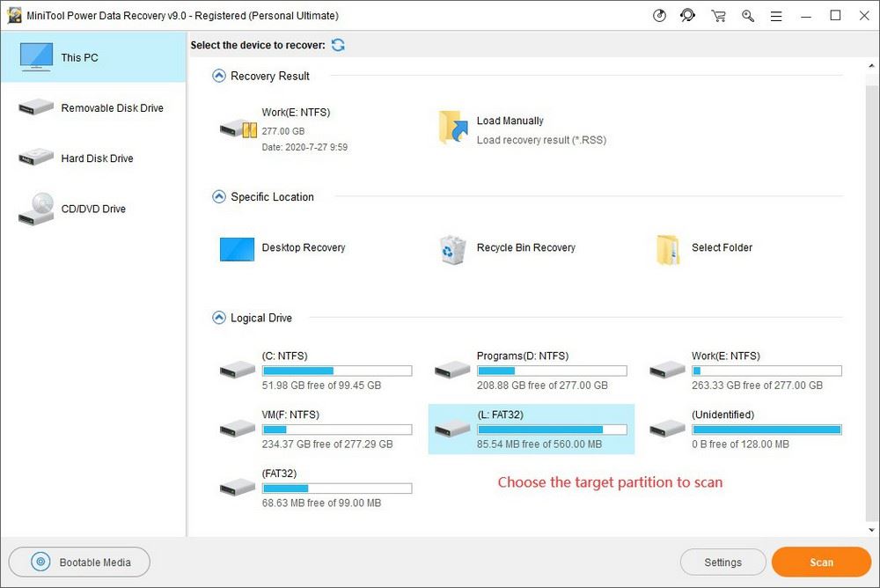The height and width of the screenshot is (588, 880).
Task: Click the magnifier registration icon
Action: (748, 15)
